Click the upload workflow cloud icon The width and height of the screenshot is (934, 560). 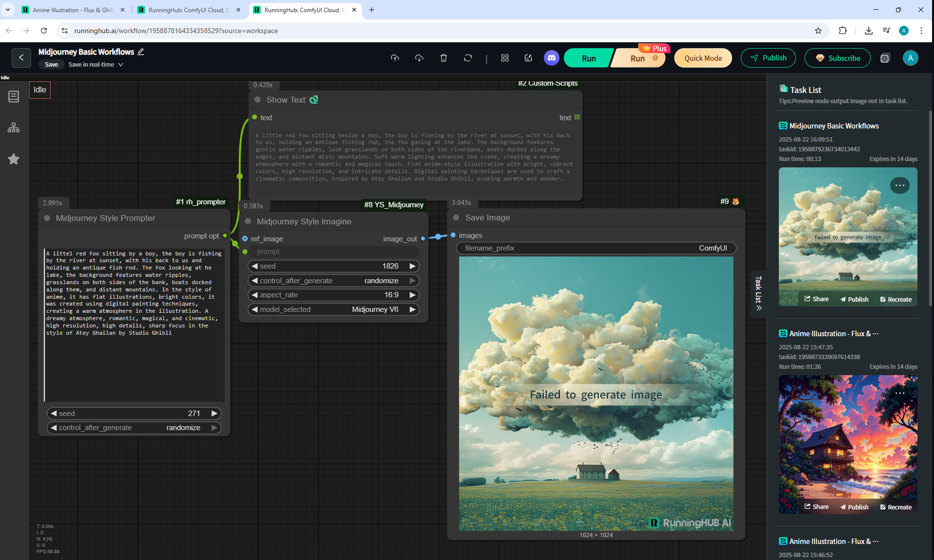tap(395, 58)
